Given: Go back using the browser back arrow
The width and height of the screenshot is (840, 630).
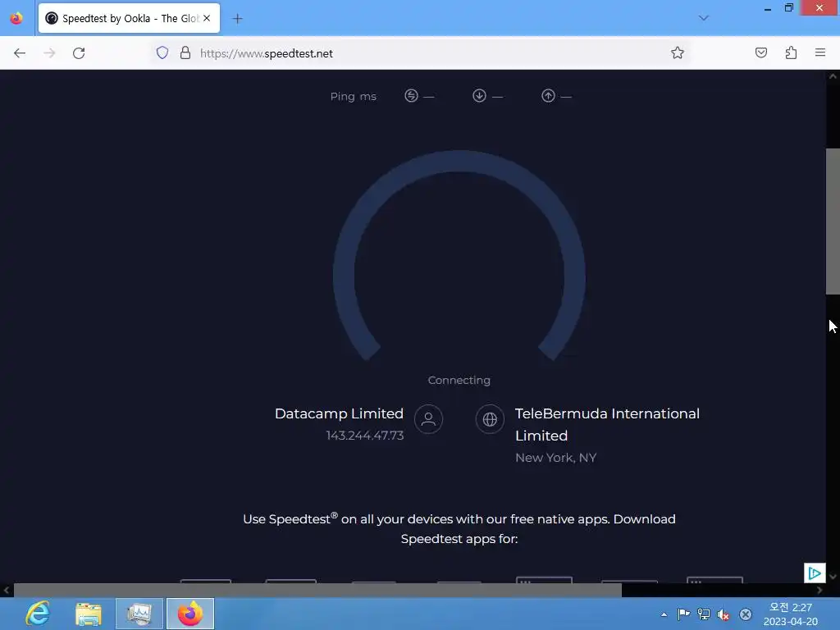Looking at the screenshot, I should click(x=20, y=53).
